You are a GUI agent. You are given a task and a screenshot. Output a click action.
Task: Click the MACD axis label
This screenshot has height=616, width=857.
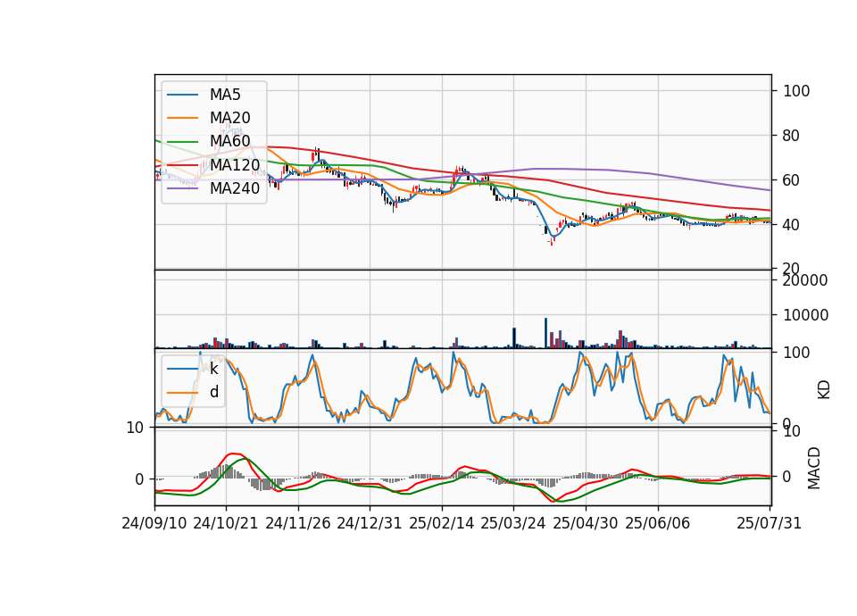[x=814, y=468]
